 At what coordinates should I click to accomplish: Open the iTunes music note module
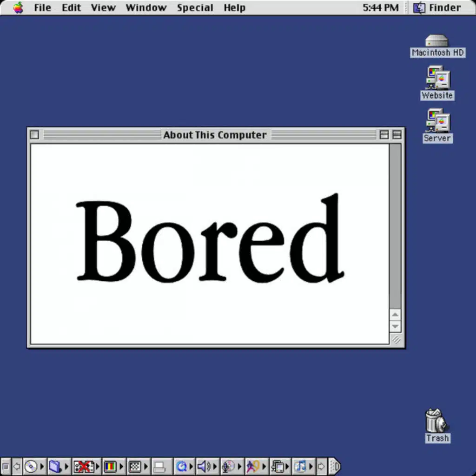tap(301, 466)
